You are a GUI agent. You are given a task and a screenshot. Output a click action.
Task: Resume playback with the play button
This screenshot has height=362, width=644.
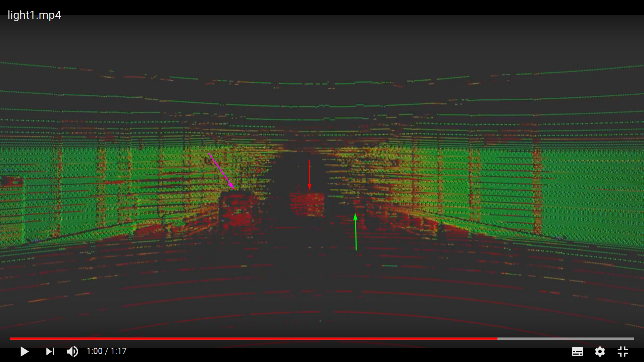(24, 351)
